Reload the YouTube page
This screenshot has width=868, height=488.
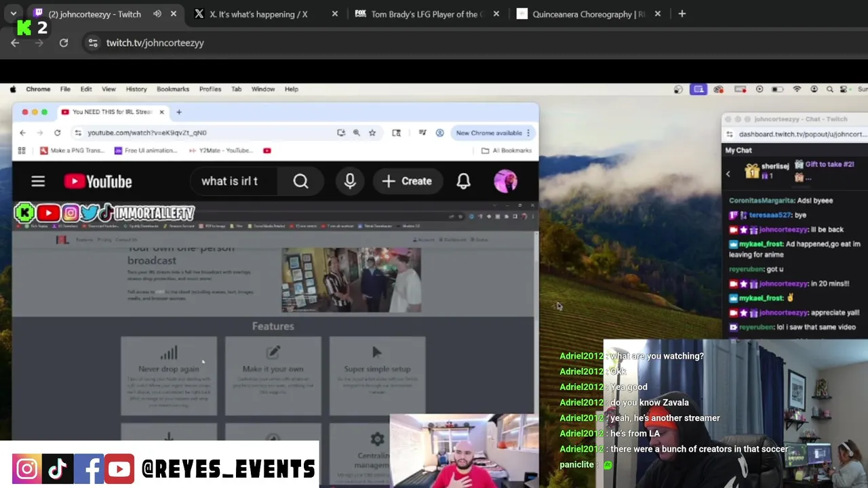pyautogui.click(x=57, y=133)
